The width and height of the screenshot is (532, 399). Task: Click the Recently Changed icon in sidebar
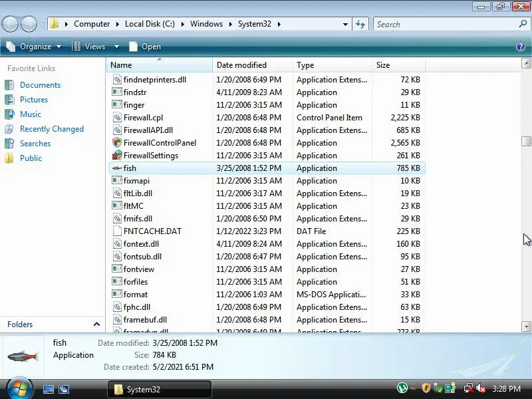point(9,129)
